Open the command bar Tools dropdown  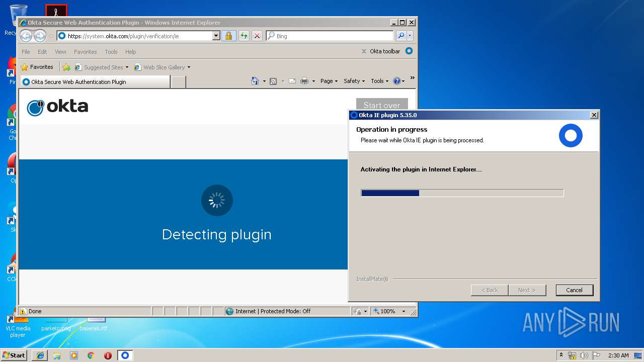[x=380, y=81]
